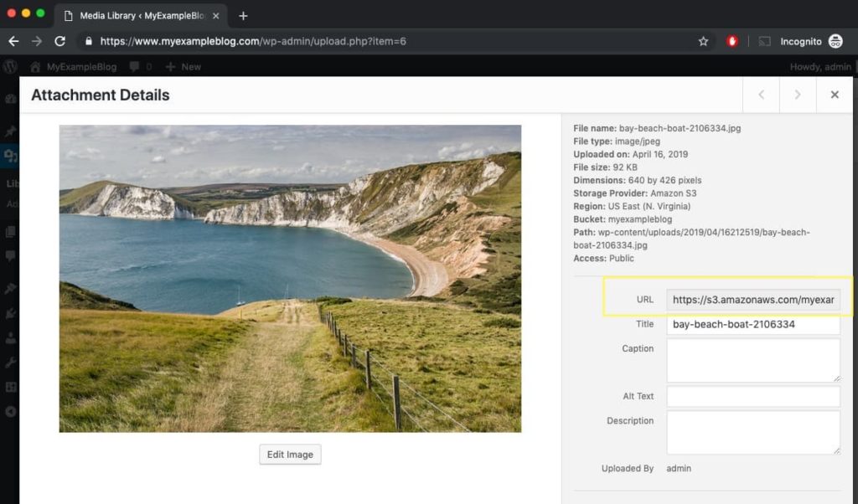Open the Media Library icon in sidebar

click(x=9, y=157)
